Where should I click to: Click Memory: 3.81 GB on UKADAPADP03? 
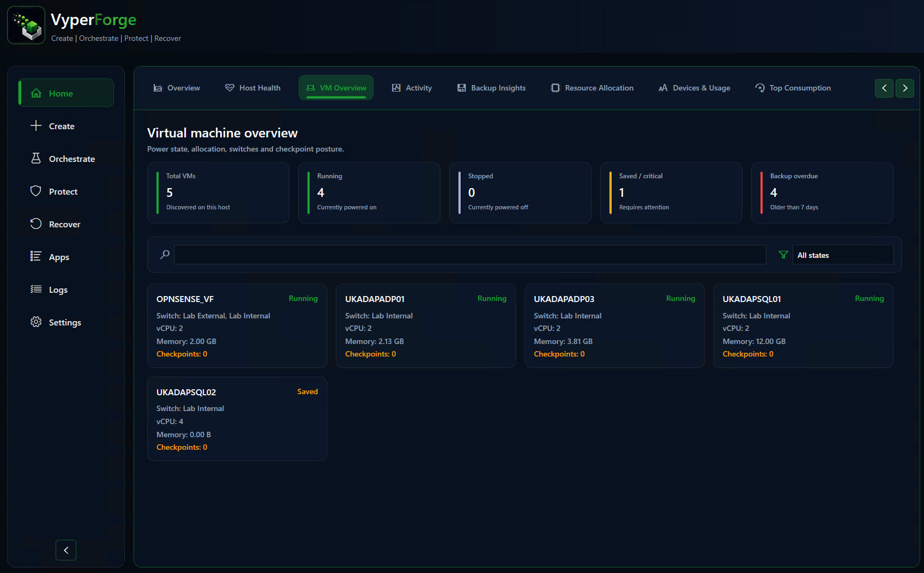pyautogui.click(x=563, y=341)
